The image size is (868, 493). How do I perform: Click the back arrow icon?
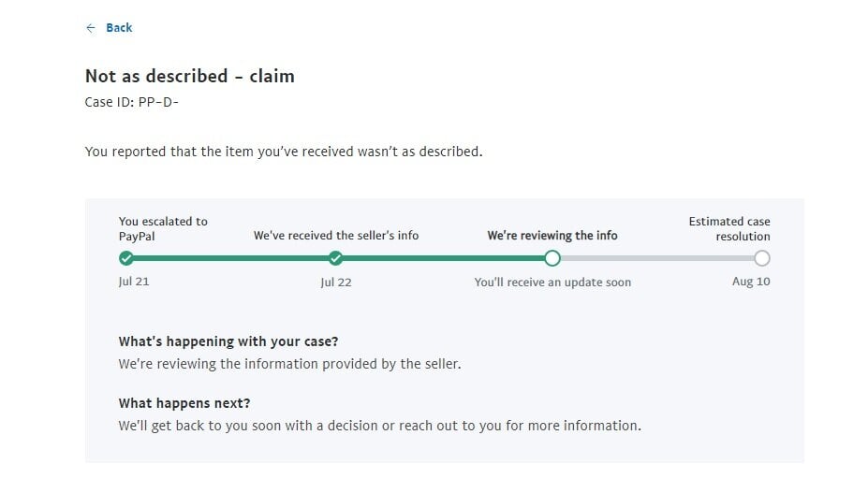coord(91,28)
